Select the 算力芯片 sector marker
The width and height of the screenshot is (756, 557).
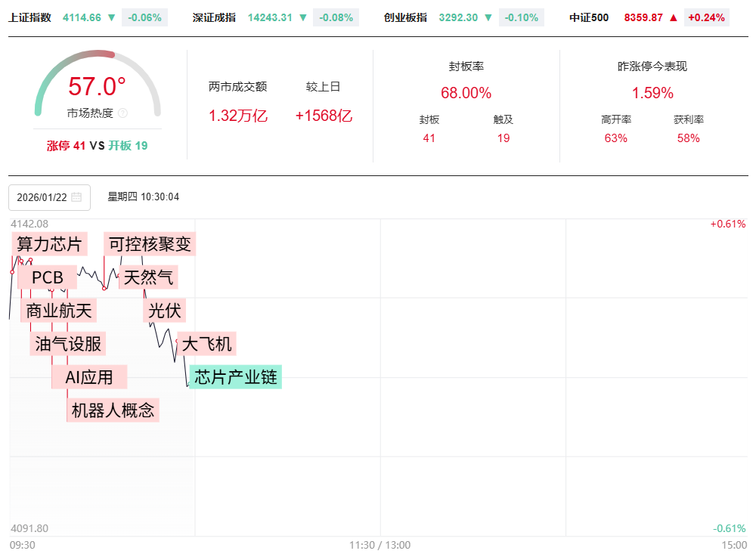49,244
